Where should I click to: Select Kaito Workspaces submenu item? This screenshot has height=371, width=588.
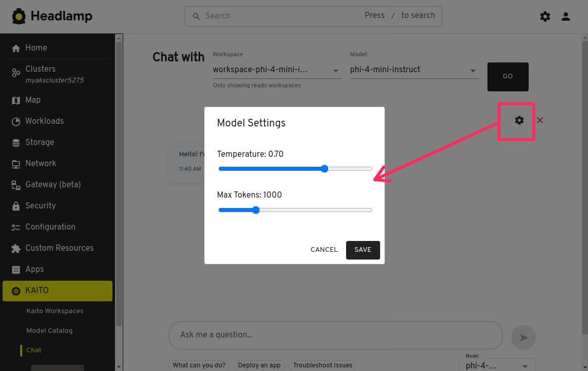tap(55, 311)
